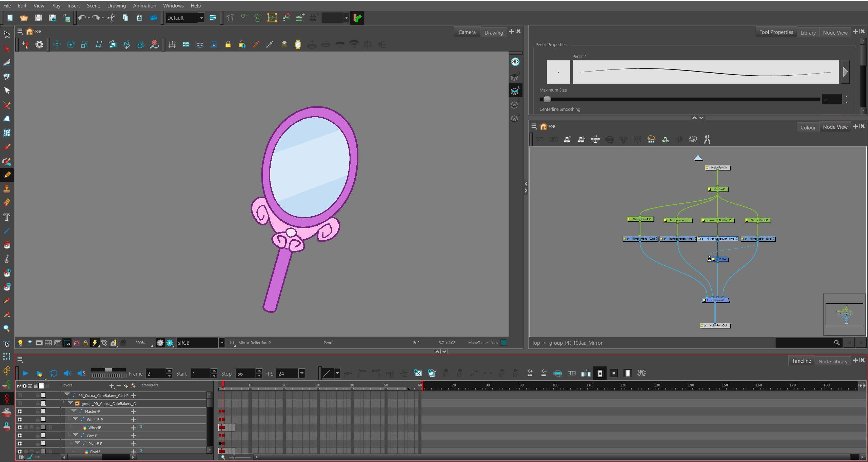The height and width of the screenshot is (462, 868).
Task: Toggle the Show Grid icon in the Camera toolbar
Action: click(x=172, y=44)
